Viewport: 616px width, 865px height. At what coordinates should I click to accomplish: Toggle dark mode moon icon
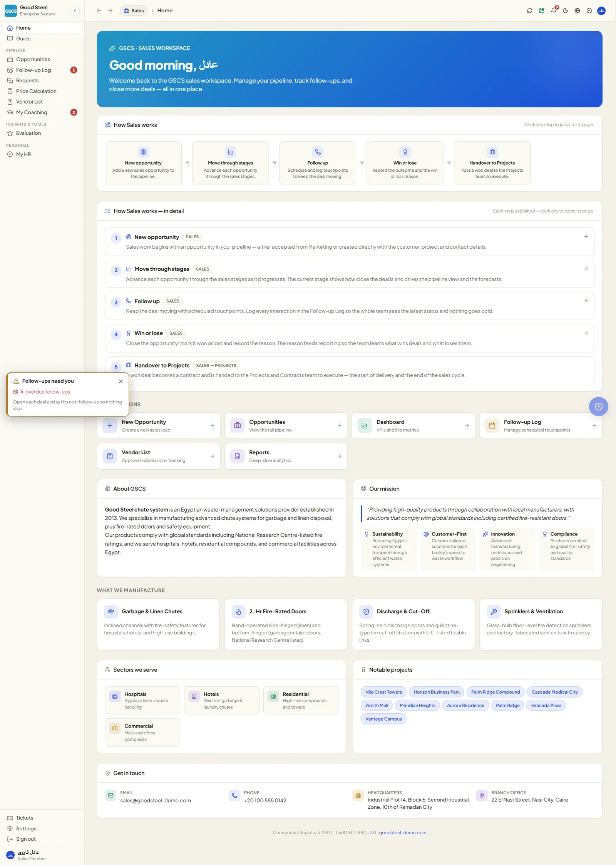click(x=566, y=11)
